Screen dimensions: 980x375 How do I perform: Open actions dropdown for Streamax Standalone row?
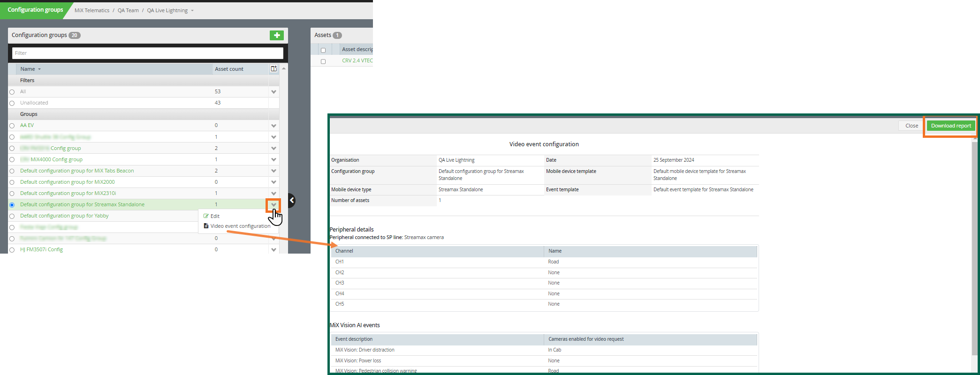coord(274,205)
